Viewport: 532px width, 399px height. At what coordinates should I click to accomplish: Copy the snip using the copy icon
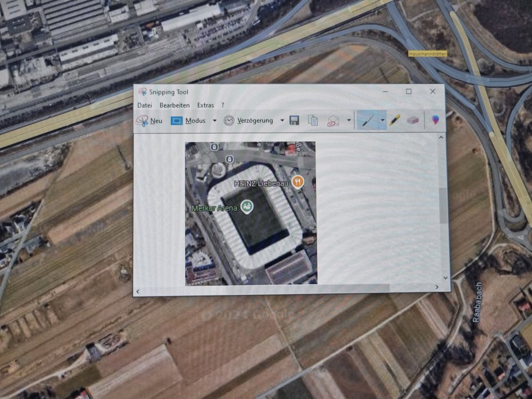click(313, 121)
